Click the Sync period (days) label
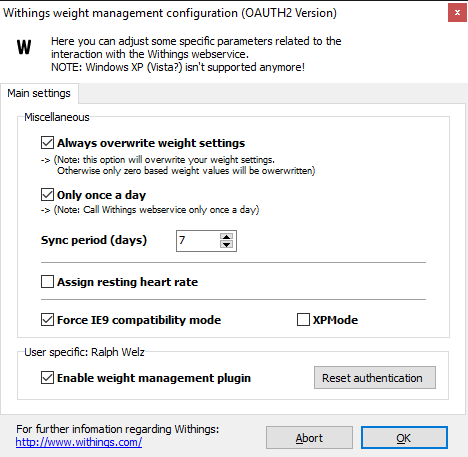Image resolution: width=468 pixels, height=457 pixels. (94, 240)
